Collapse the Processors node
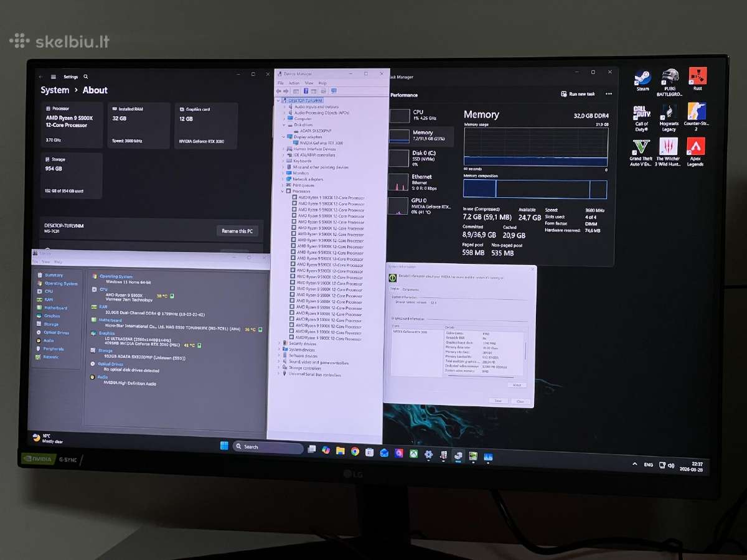 coord(283,191)
